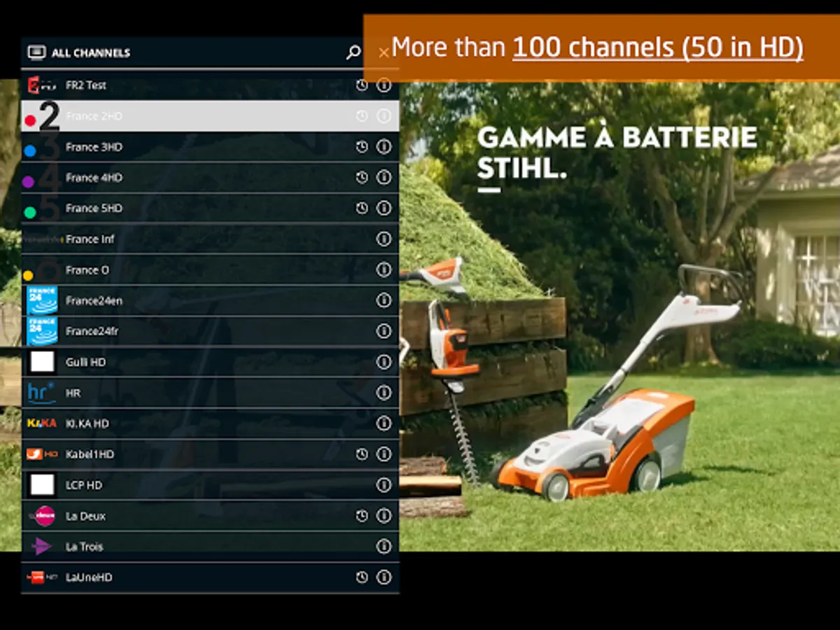Select the LCP HD channel name

click(x=84, y=485)
